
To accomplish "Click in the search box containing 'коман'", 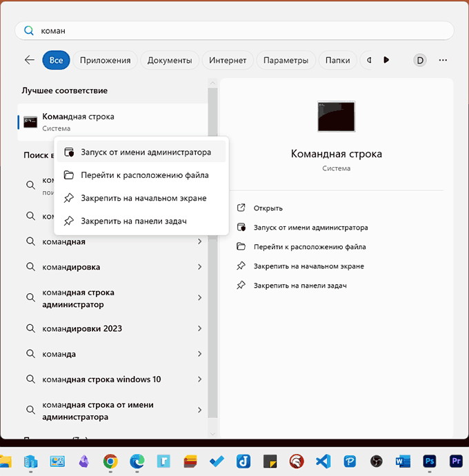I will 234,30.
